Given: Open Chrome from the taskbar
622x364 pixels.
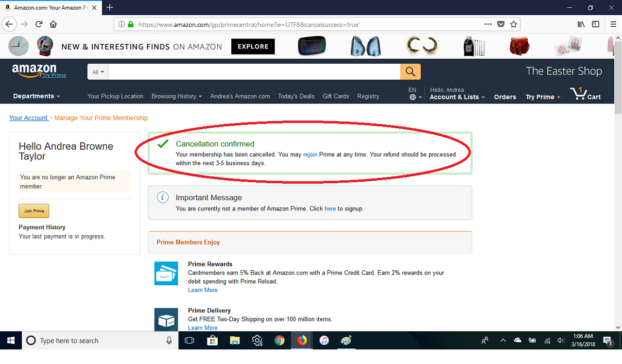Looking at the screenshot, I should tap(279, 340).
